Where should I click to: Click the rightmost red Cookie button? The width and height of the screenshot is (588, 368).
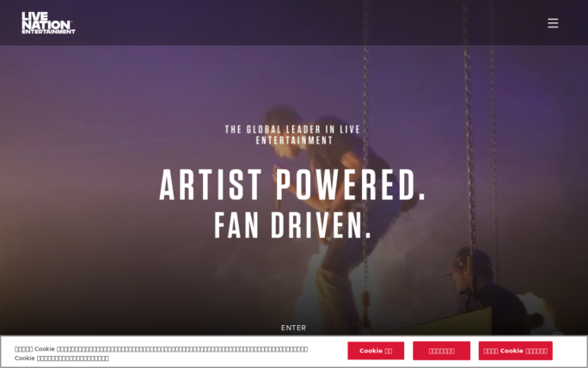(x=515, y=351)
